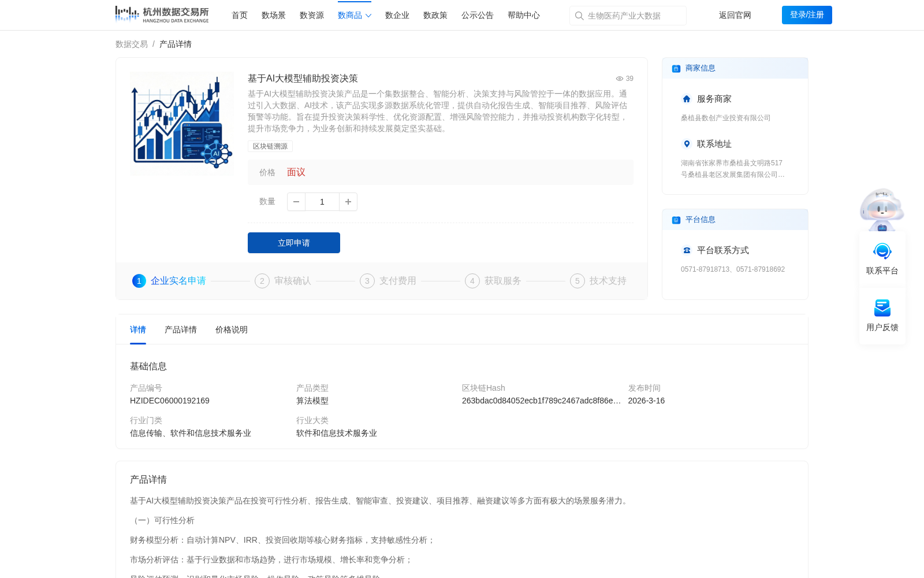Click step 3 支付费用

(x=388, y=281)
